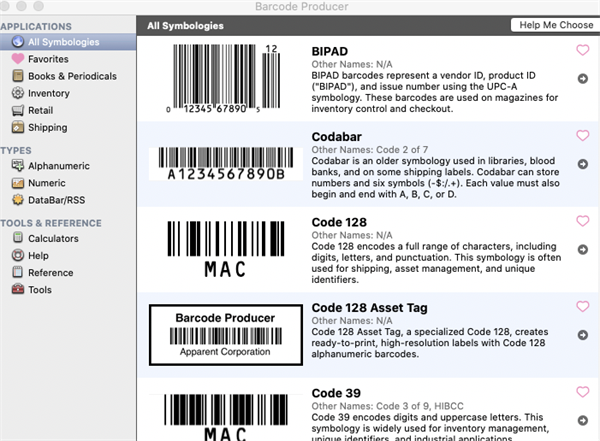Favorite BIPAD with its heart
The height and width of the screenshot is (441, 600).
click(x=583, y=50)
